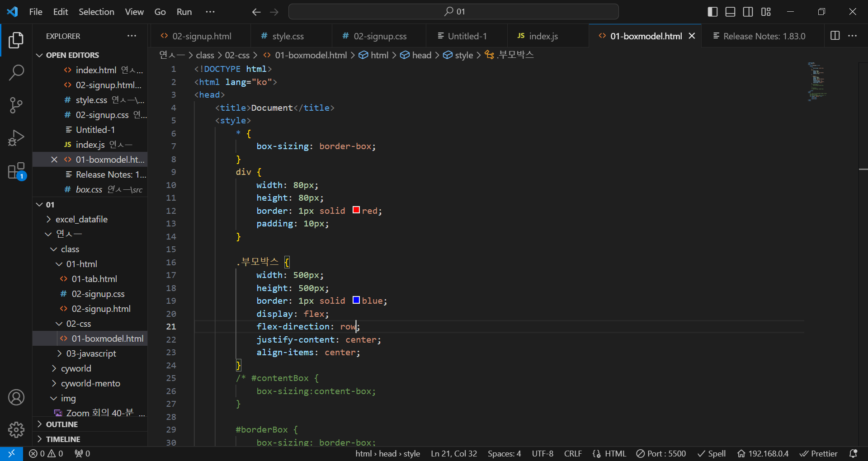This screenshot has height=461, width=868.
Task: Open the Edit menu
Action: (x=61, y=12)
